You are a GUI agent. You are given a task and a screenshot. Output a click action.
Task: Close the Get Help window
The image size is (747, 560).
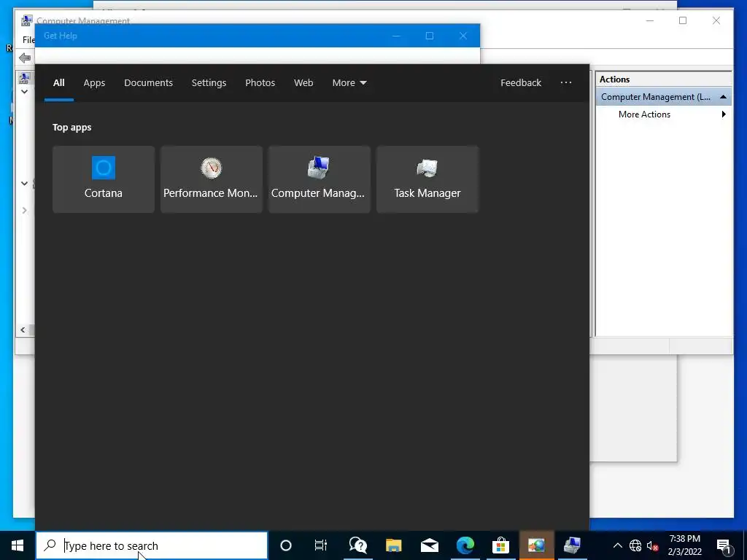tap(463, 36)
